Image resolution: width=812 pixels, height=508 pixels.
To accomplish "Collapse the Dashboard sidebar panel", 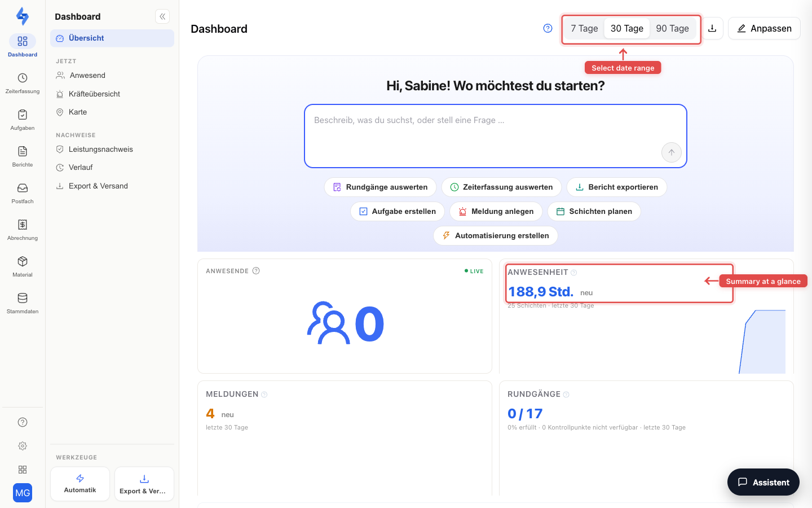I will click(162, 16).
